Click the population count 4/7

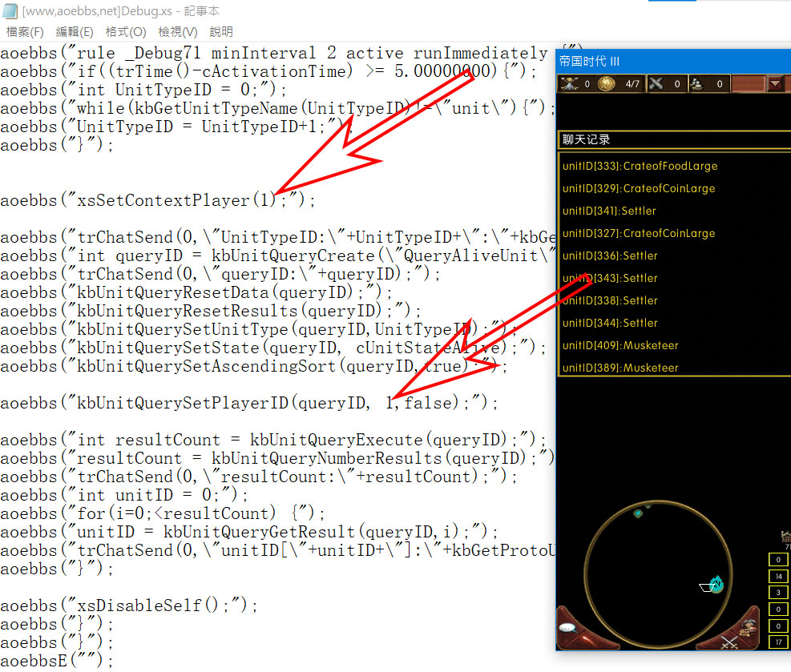click(x=632, y=84)
